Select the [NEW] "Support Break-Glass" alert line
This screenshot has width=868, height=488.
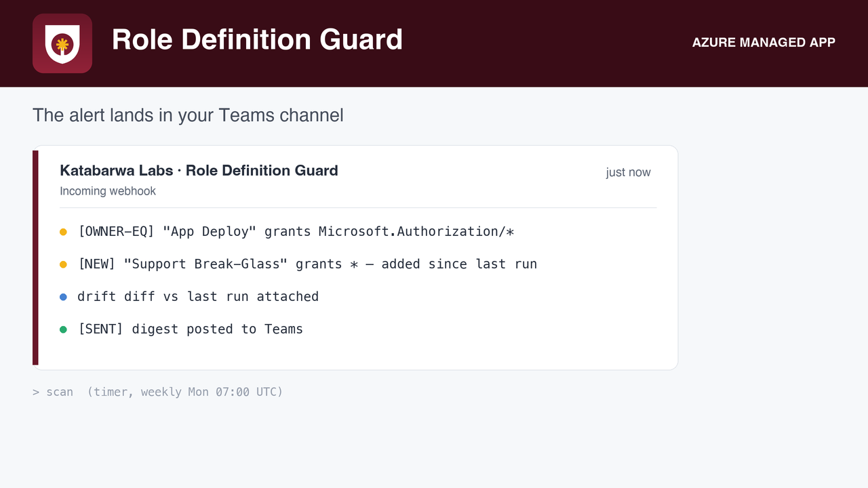click(x=307, y=264)
